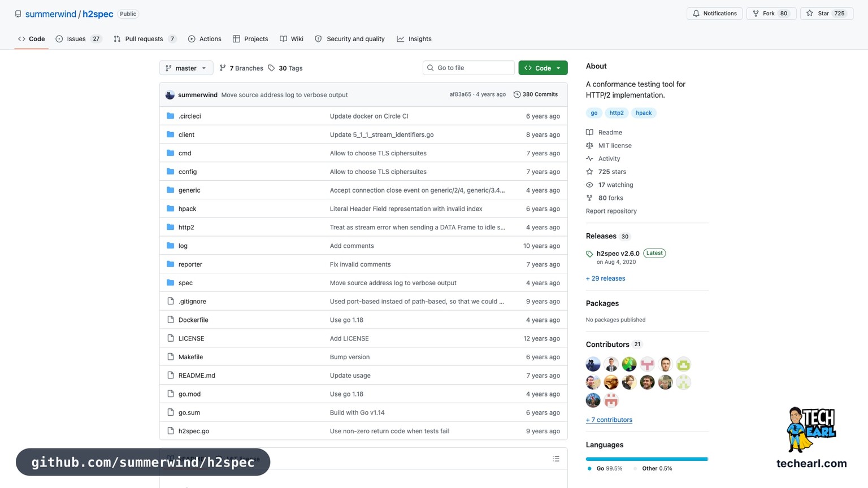Open the 380 Commits link
The width and height of the screenshot is (868, 488).
tap(536, 94)
